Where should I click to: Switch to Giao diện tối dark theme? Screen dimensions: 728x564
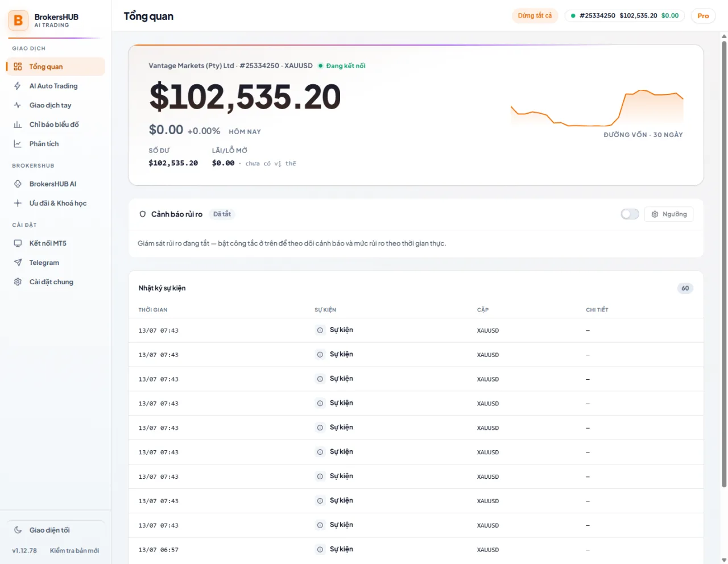(x=56, y=530)
